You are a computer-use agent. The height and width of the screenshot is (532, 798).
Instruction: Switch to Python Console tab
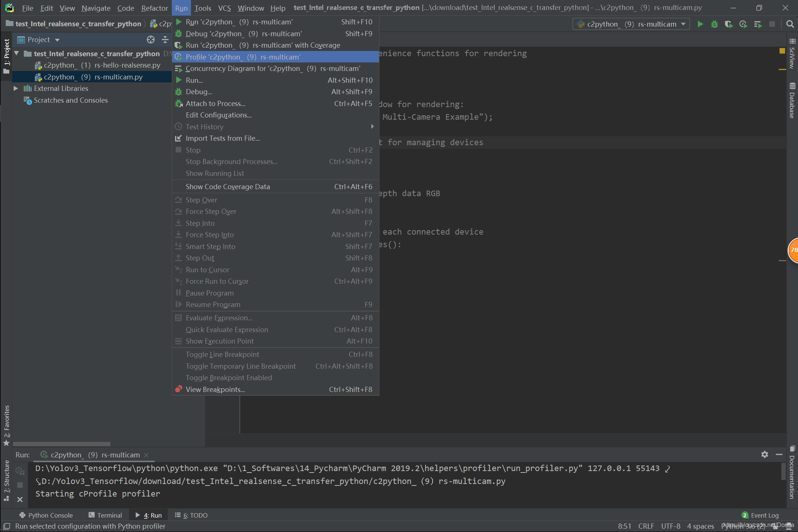pos(46,515)
